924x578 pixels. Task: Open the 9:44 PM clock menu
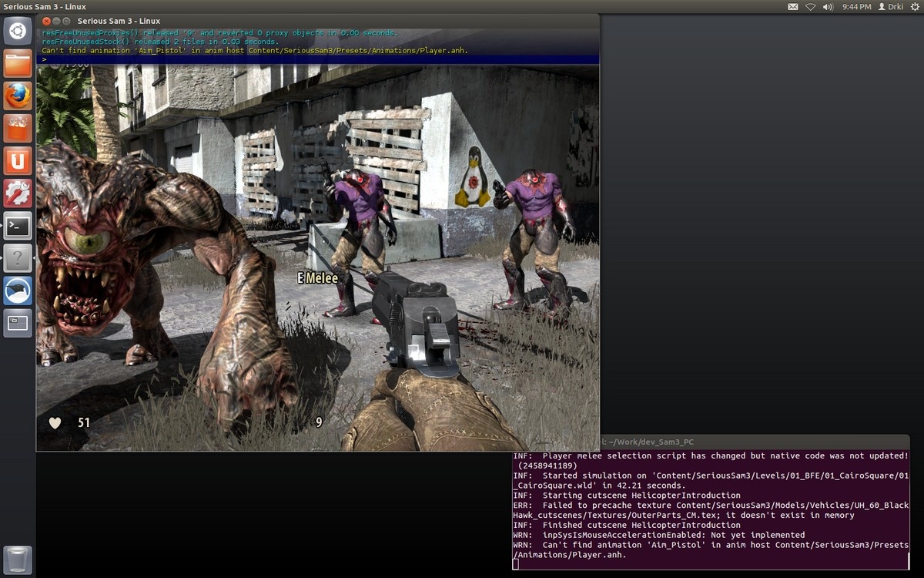tap(856, 7)
